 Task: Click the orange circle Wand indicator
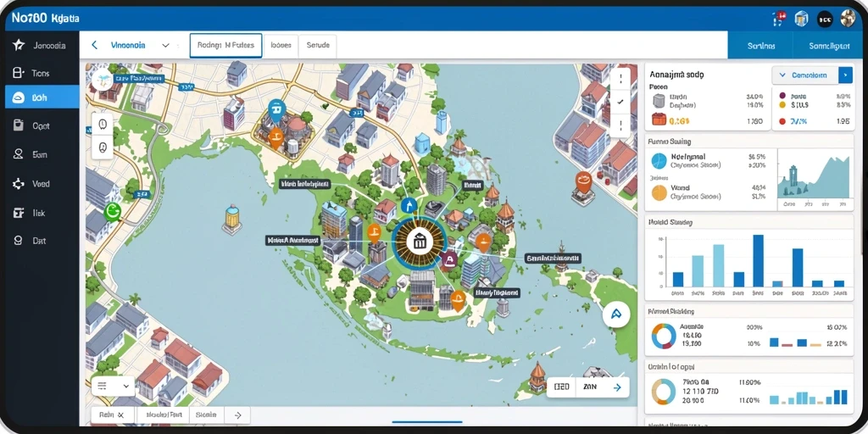click(x=659, y=192)
